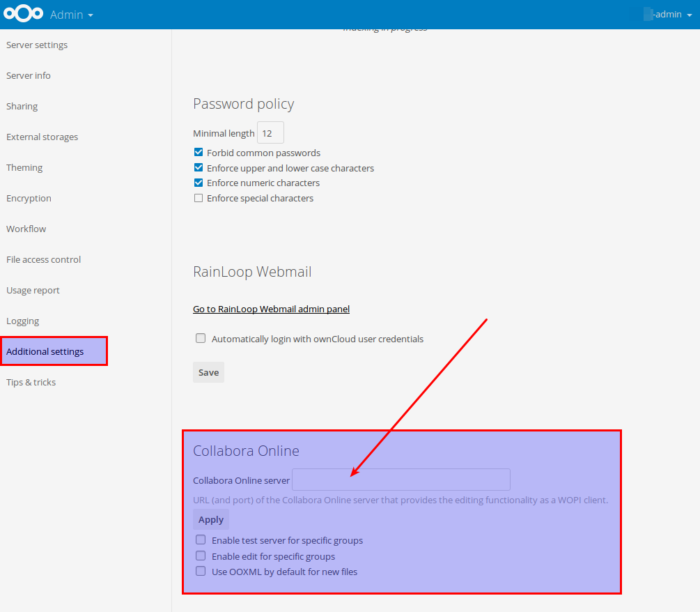
Task: Click the RainLoop Save button
Action: click(208, 372)
